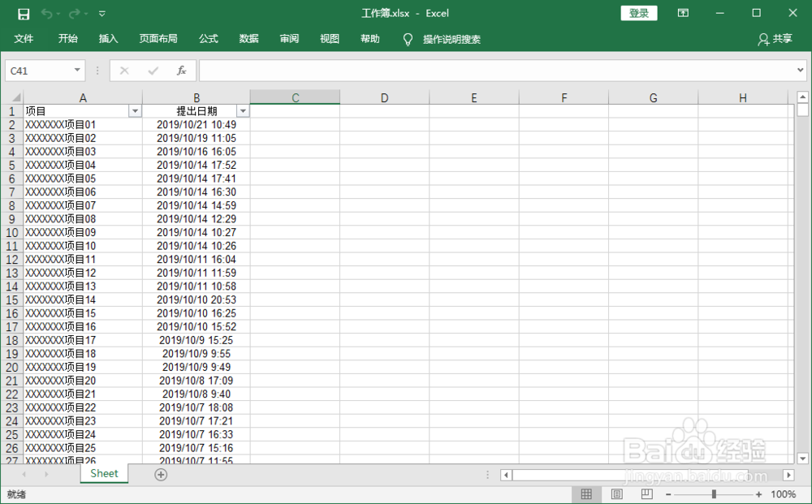Click previous sheet navigation arrow
812x504 pixels.
coord(24,474)
